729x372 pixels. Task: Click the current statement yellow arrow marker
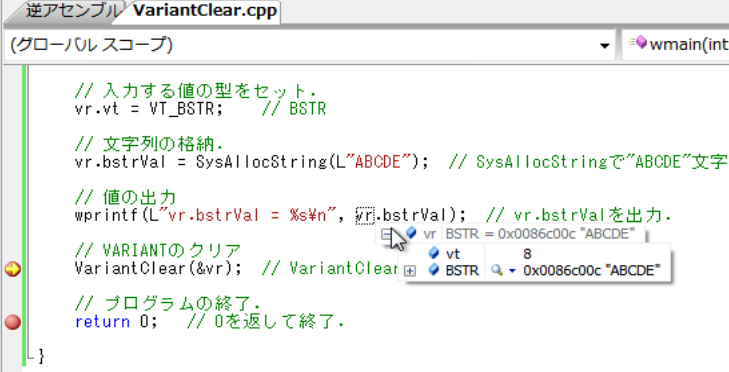pyautogui.click(x=13, y=269)
